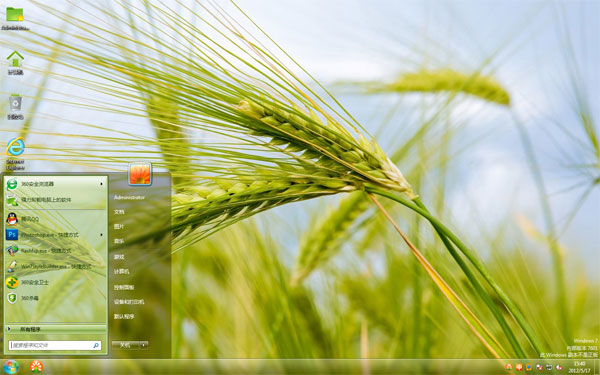Open the orange flower taskbar icon
The width and height of the screenshot is (600, 375).
[x=36, y=367]
